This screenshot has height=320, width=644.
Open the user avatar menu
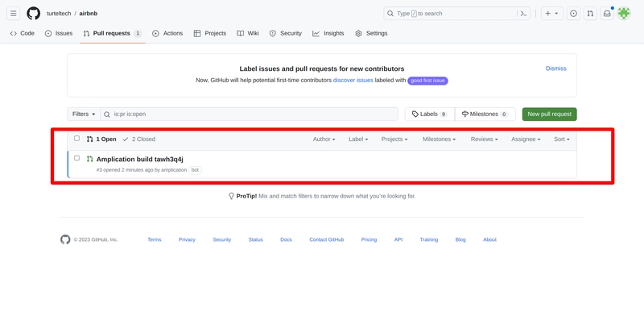click(x=623, y=14)
